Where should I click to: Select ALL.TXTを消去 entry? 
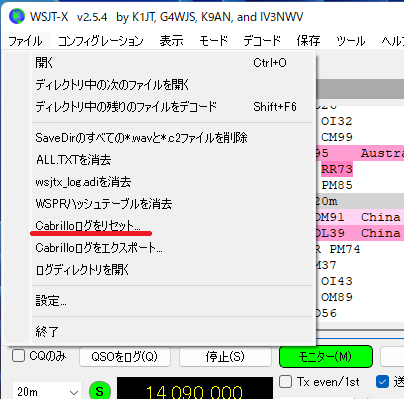(172, 160)
